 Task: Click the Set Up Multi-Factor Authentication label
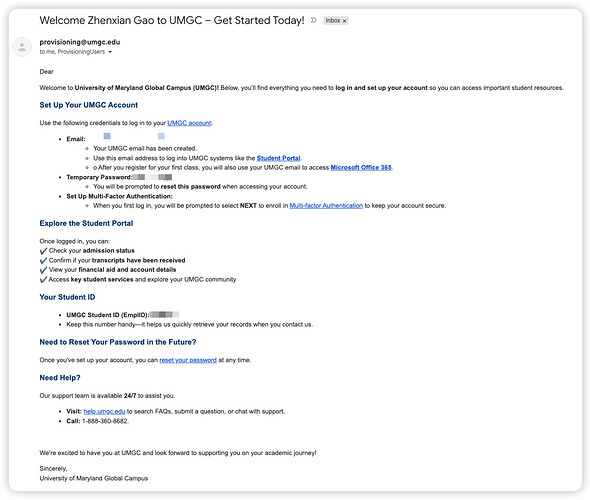point(120,196)
